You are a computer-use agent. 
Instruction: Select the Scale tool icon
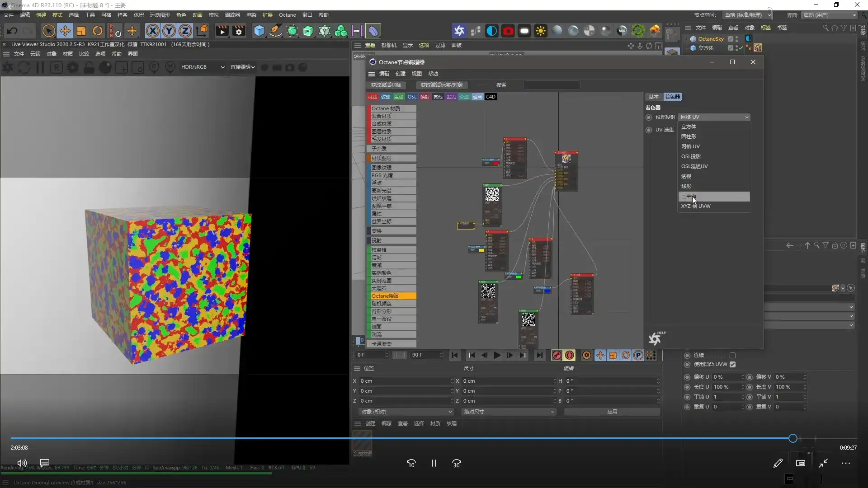click(x=81, y=31)
